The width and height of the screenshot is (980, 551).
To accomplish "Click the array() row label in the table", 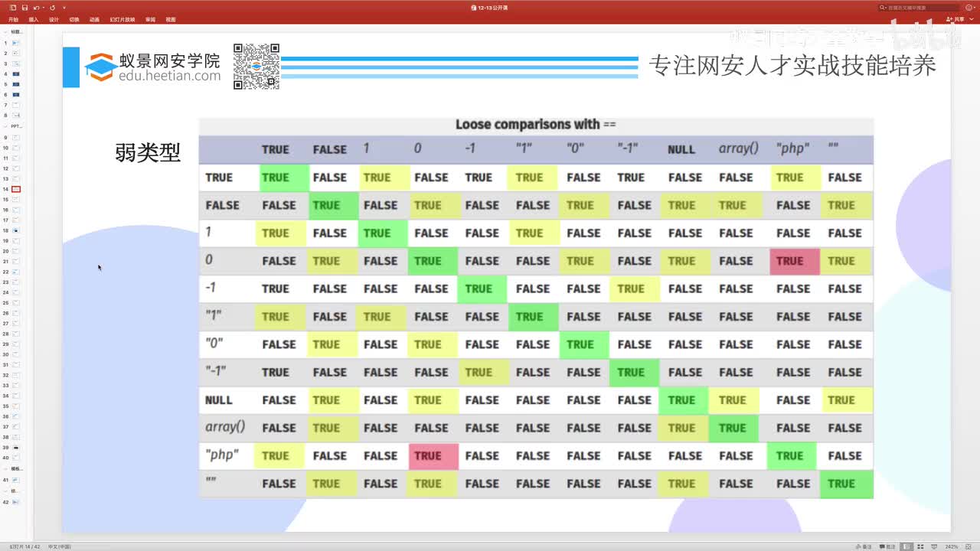I will point(225,427).
